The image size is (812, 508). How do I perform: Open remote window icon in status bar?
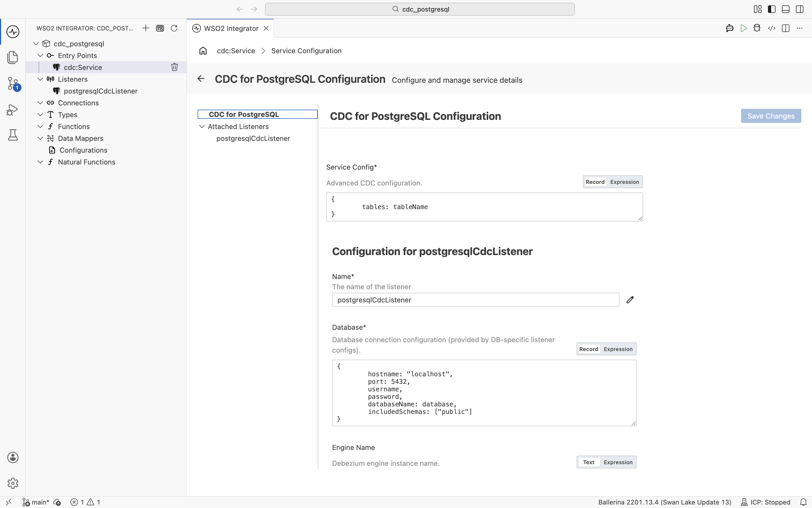coord(9,502)
